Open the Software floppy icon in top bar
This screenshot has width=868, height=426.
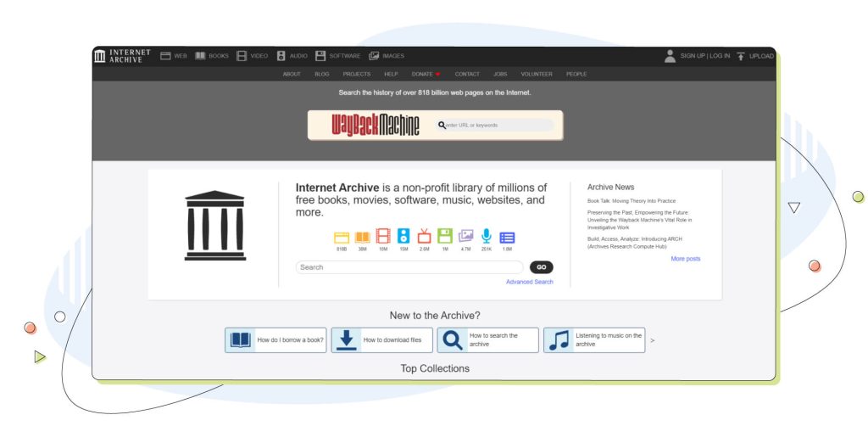[x=320, y=56]
